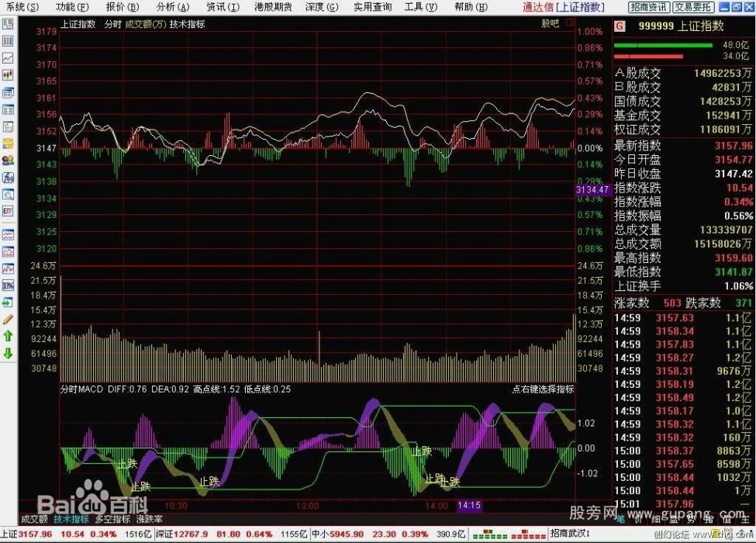The height and width of the screenshot is (543, 756).
Task: Click the 999999 上证指数 title
Action: click(682, 26)
